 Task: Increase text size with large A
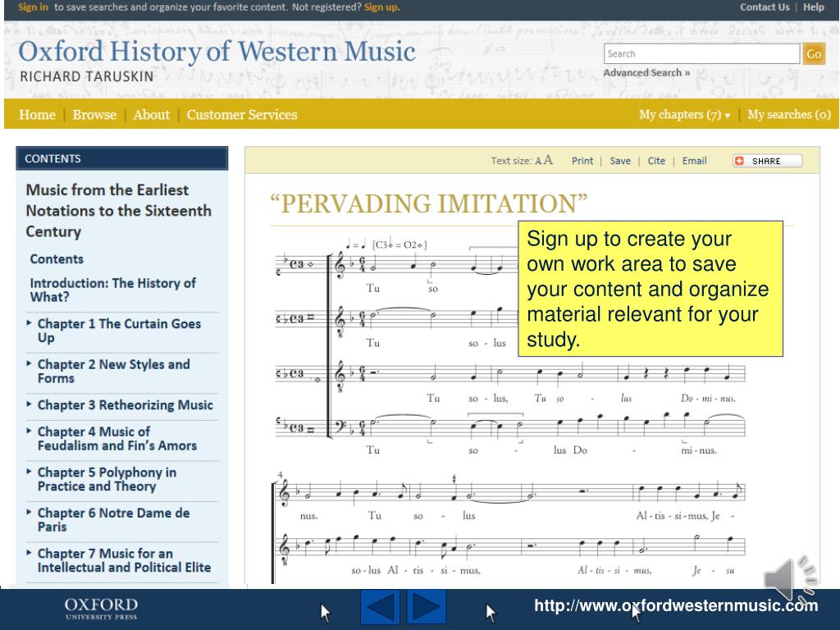(x=547, y=160)
